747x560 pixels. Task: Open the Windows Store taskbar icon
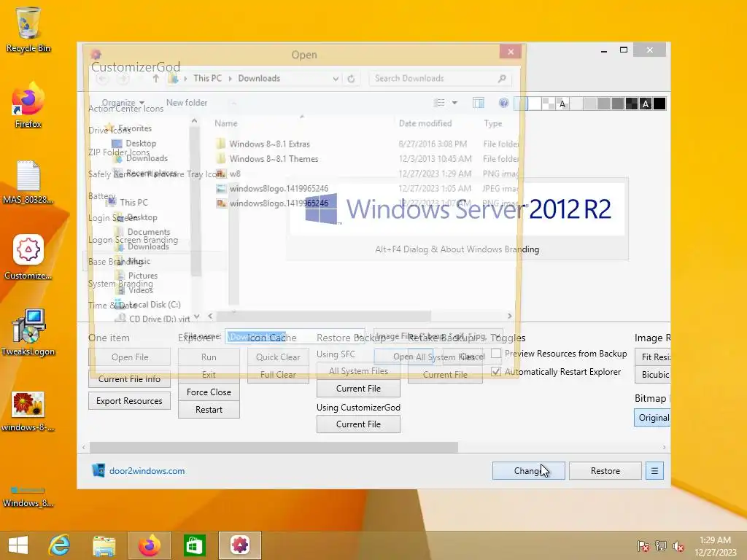pyautogui.click(x=194, y=545)
